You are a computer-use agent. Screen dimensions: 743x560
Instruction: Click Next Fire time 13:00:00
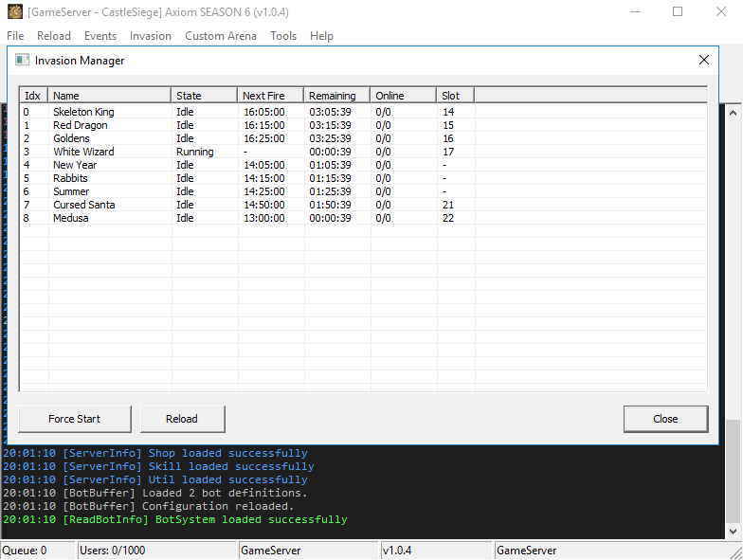coord(263,218)
